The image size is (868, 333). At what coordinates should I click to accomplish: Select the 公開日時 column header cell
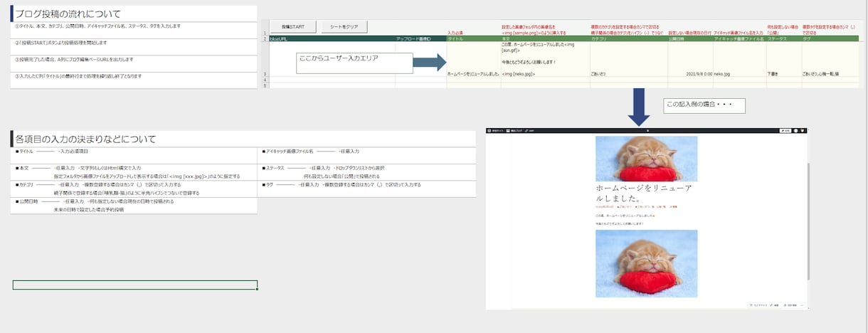click(x=689, y=38)
